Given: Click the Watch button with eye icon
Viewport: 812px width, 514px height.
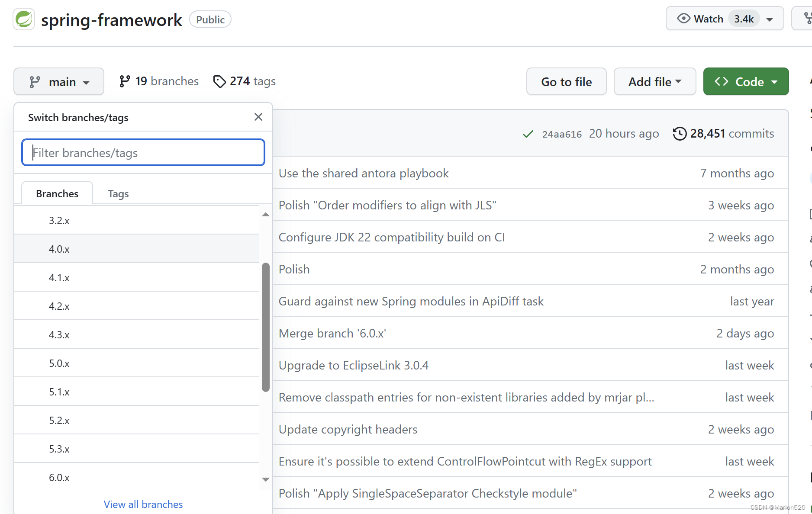Looking at the screenshot, I should click(725, 19).
